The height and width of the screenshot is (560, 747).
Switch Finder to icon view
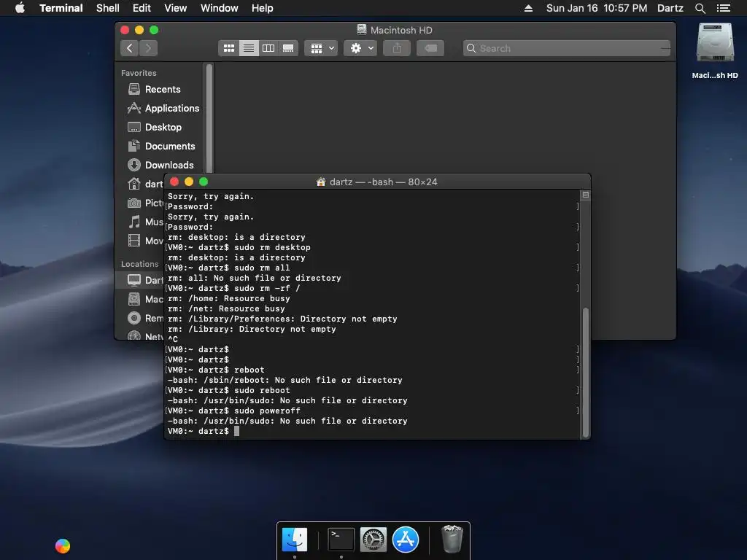(228, 48)
